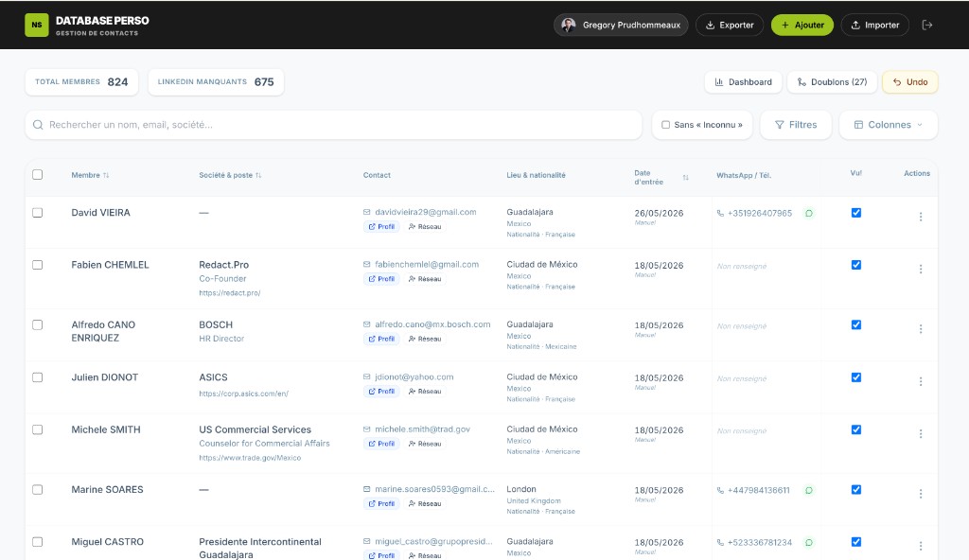Focus the search field for name, email, société
969x560 pixels.
(x=334, y=124)
